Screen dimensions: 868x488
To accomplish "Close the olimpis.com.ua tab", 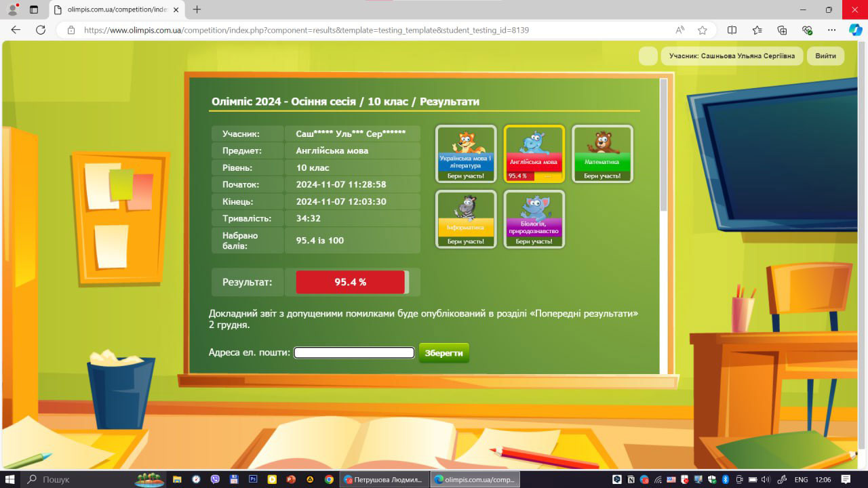I will click(176, 9).
